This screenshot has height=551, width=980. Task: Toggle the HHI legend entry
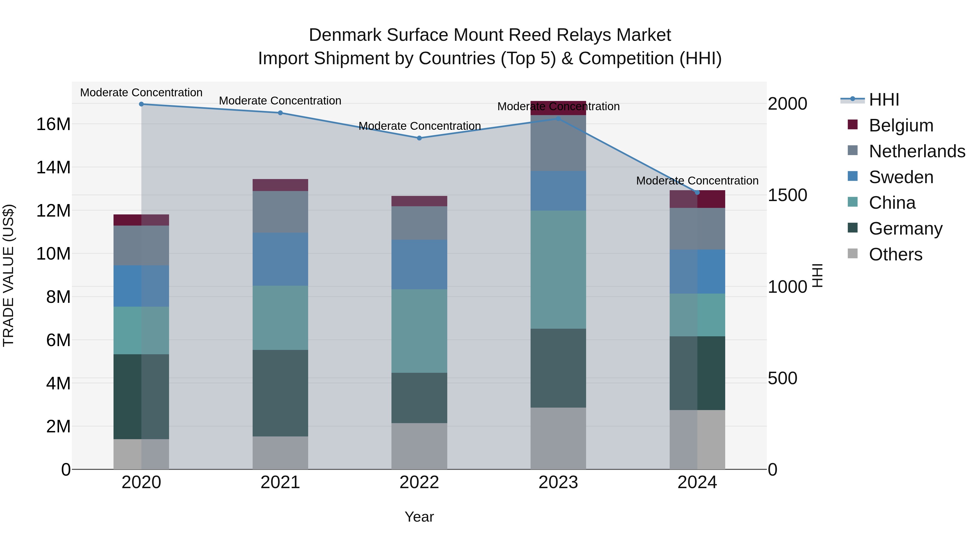point(870,100)
